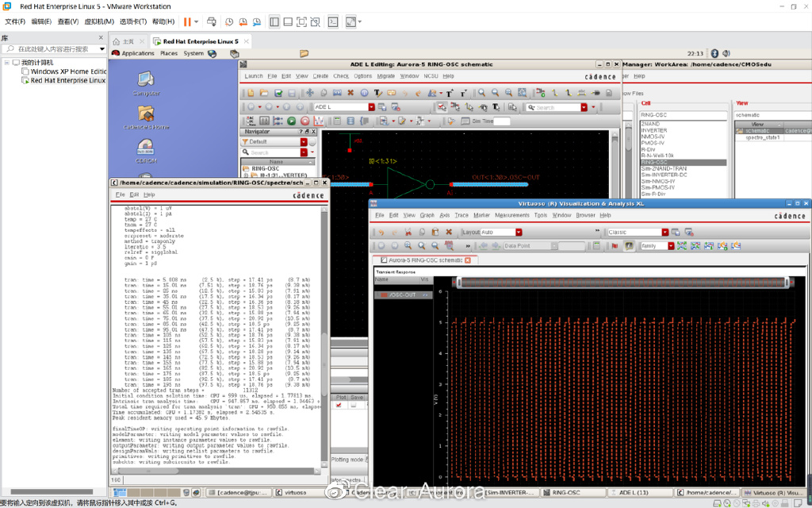Click the Create Instance icon in schematic toolbar
This screenshot has height=508, width=812.
pyautogui.click(x=541, y=93)
